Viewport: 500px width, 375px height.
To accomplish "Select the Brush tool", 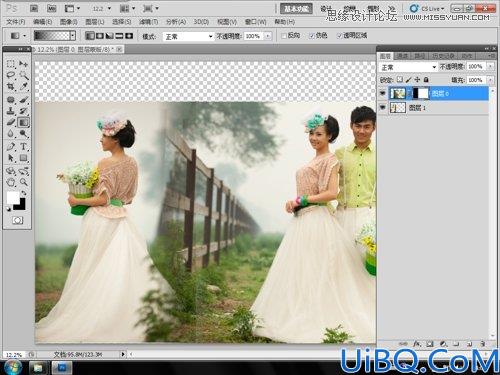I will click(x=23, y=100).
